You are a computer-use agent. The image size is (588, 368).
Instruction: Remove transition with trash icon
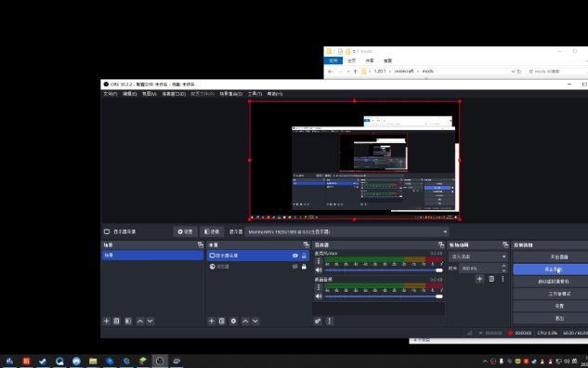[x=491, y=279]
